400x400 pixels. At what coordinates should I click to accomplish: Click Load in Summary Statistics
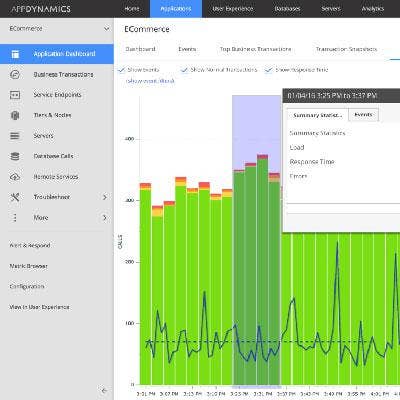tap(297, 147)
